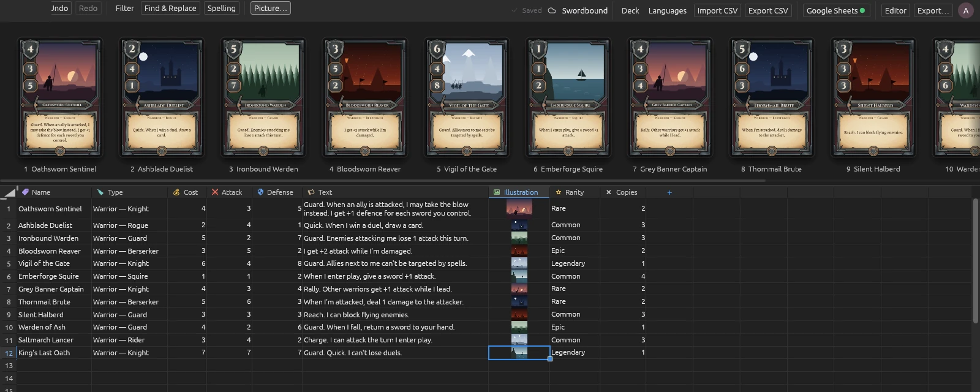Select the Silent Halberd card preview

pyautogui.click(x=873, y=98)
